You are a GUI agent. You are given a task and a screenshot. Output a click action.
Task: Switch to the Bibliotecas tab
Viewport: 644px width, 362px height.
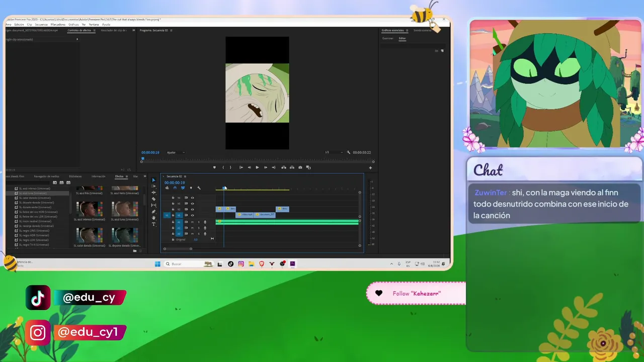[x=75, y=176]
